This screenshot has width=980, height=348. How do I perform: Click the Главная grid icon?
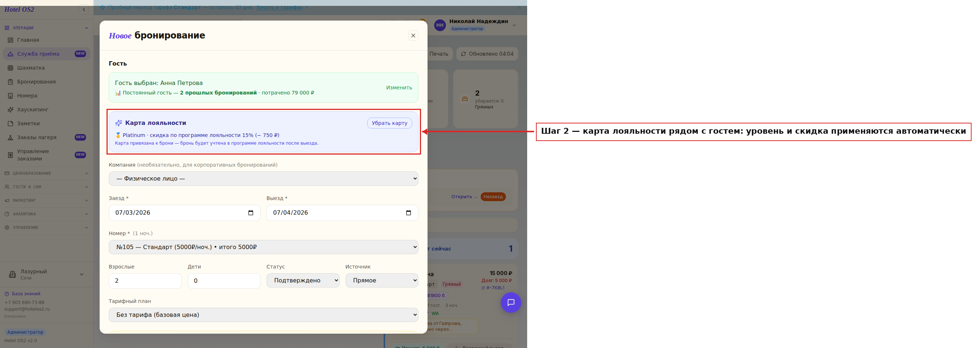10,40
